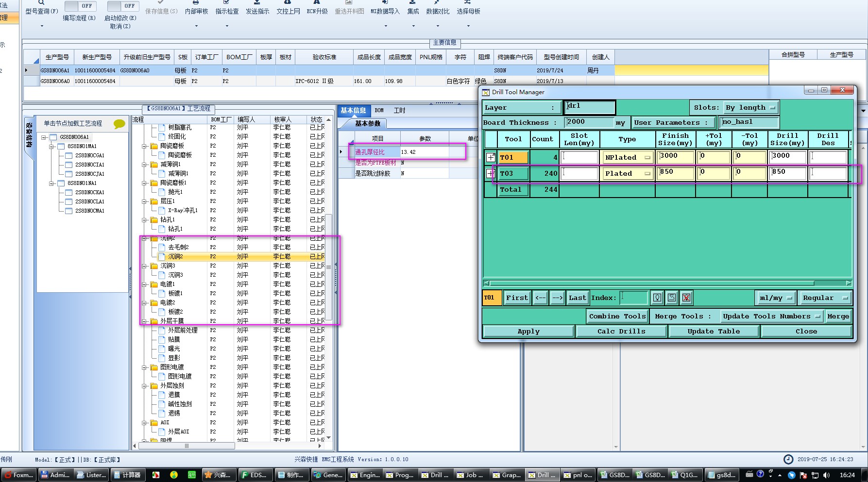Switch to the 基本信息 tab
Image resolution: width=868 pixels, height=482 pixels.
click(x=353, y=110)
